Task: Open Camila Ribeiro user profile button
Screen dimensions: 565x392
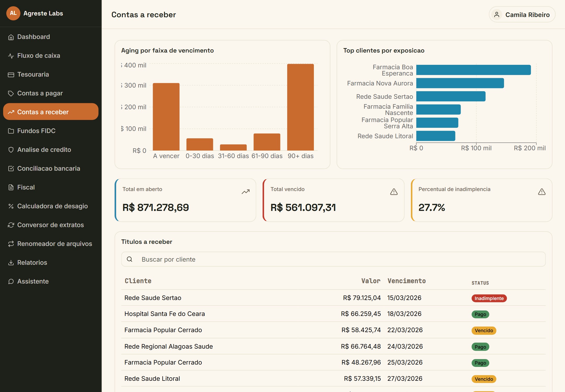Action: coord(522,15)
